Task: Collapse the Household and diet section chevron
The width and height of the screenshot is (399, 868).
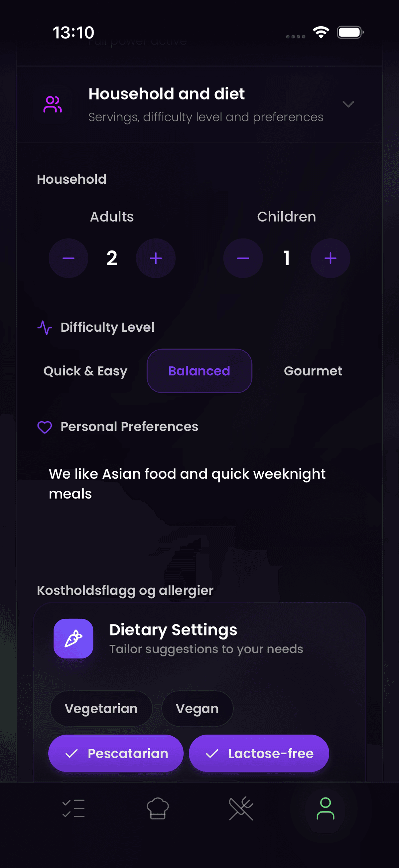Action: (348, 104)
